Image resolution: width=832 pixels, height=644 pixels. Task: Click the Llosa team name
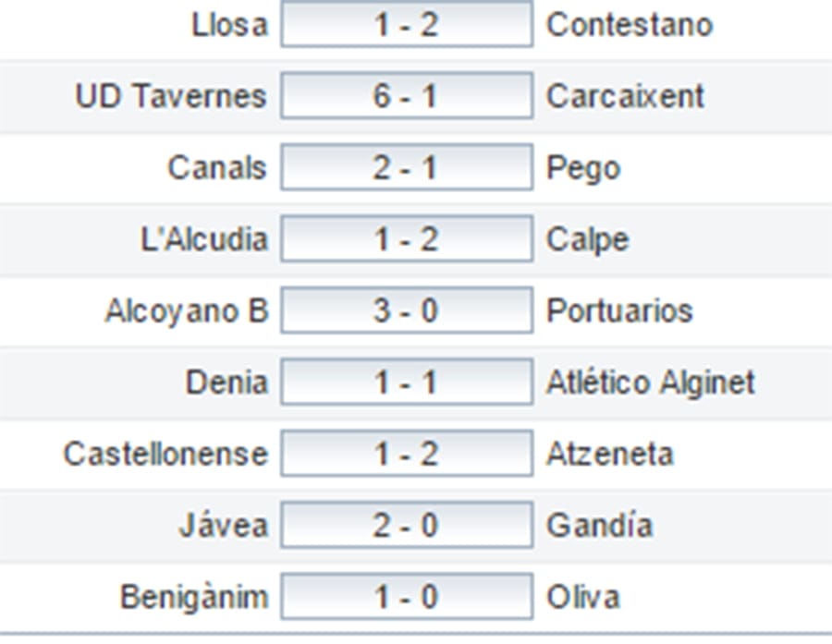[x=229, y=25]
